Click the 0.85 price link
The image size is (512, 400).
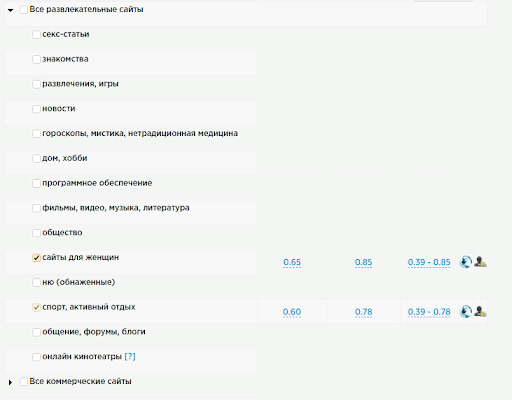363,262
